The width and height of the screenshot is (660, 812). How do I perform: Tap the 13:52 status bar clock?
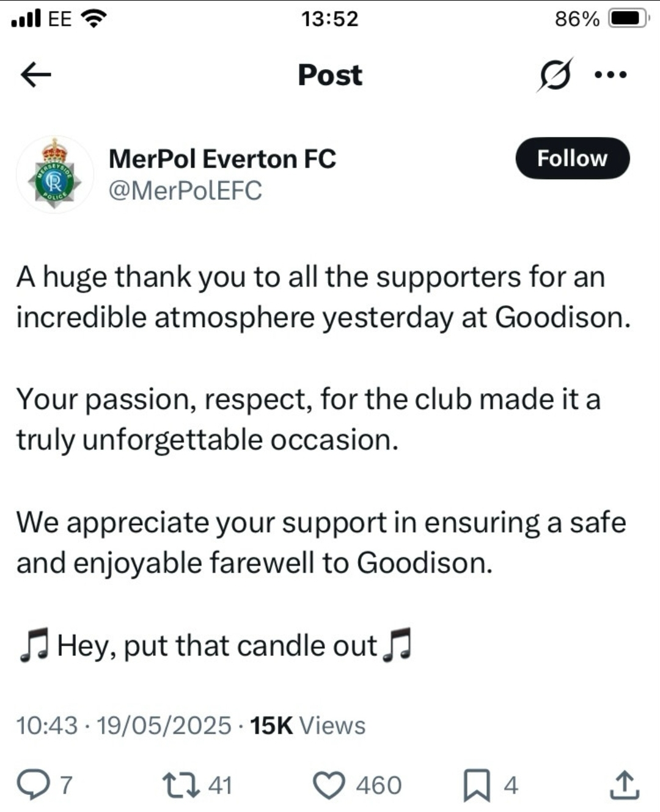point(330,19)
